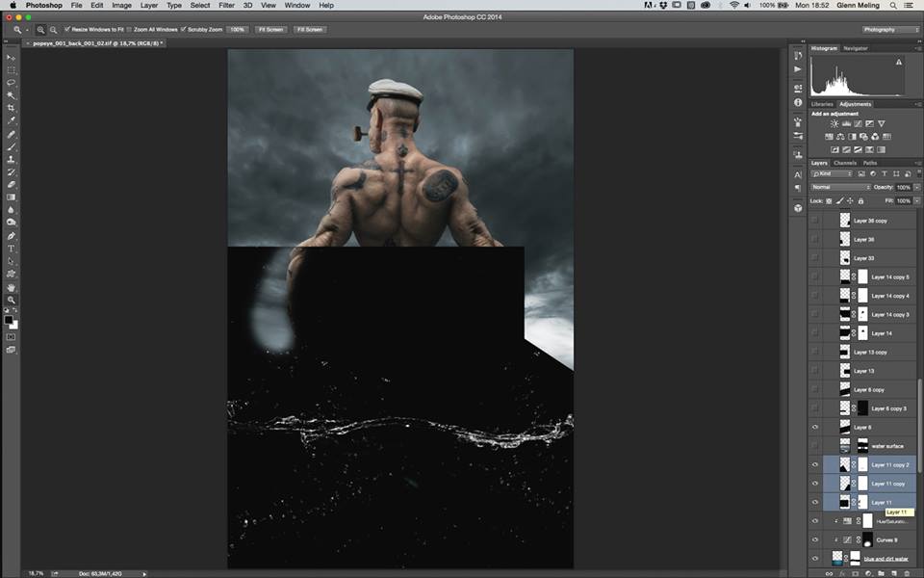The image size is (924, 578).
Task: Select the Eraser tool
Action: (12, 185)
